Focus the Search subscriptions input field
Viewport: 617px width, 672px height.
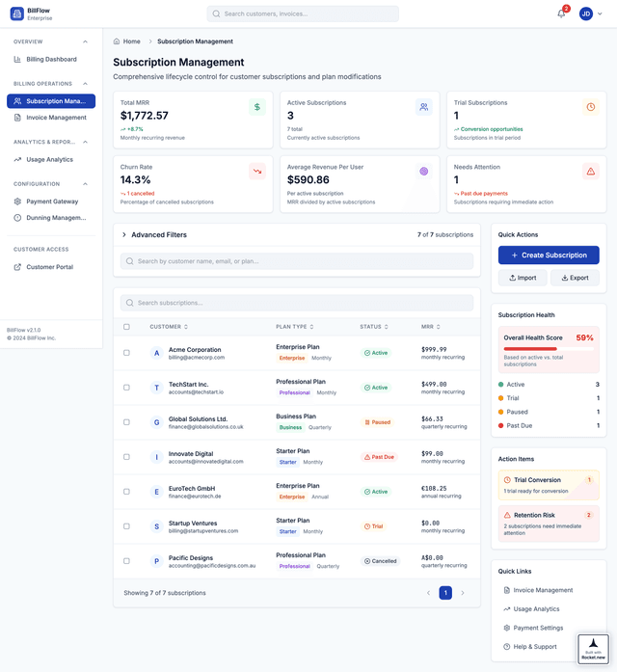pos(297,303)
